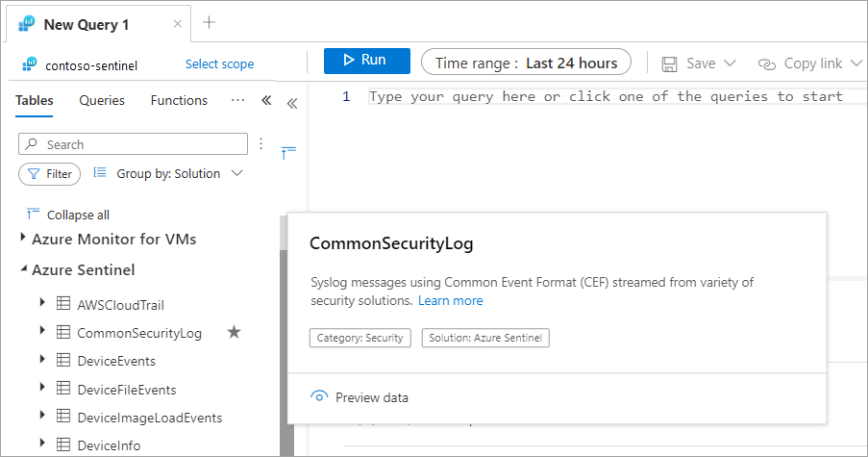Click the AWSCloudTrail table grid icon
The height and width of the screenshot is (457, 868).
[63, 303]
